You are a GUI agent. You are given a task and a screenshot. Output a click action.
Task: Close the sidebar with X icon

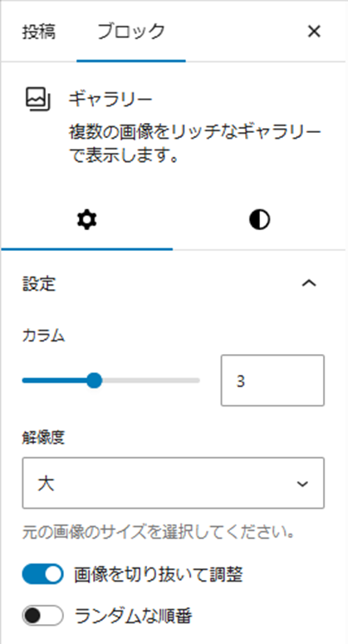pos(314,32)
